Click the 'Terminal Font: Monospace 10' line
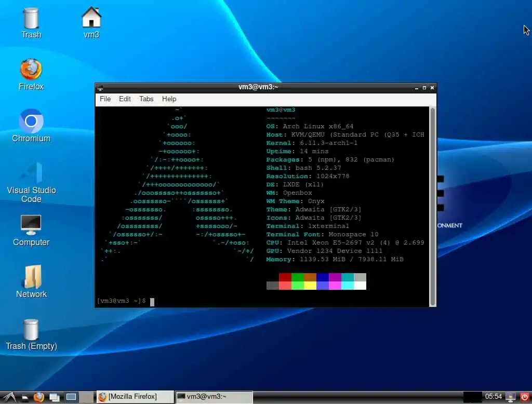This screenshot has width=532, height=404. (x=322, y=234)
